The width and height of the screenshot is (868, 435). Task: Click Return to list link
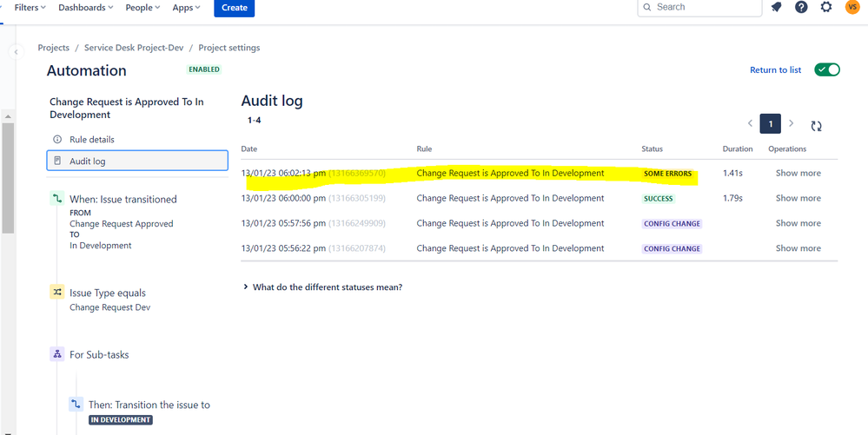(776, 69)
